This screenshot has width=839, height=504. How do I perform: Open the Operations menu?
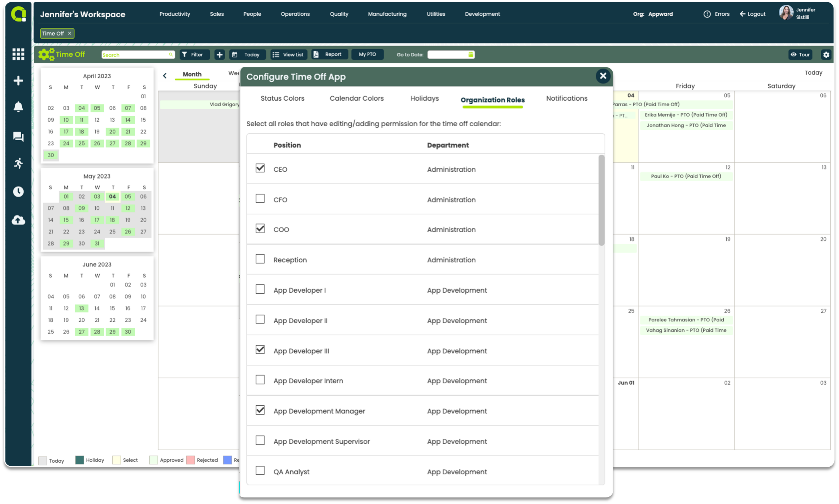(x=295, y=14)
